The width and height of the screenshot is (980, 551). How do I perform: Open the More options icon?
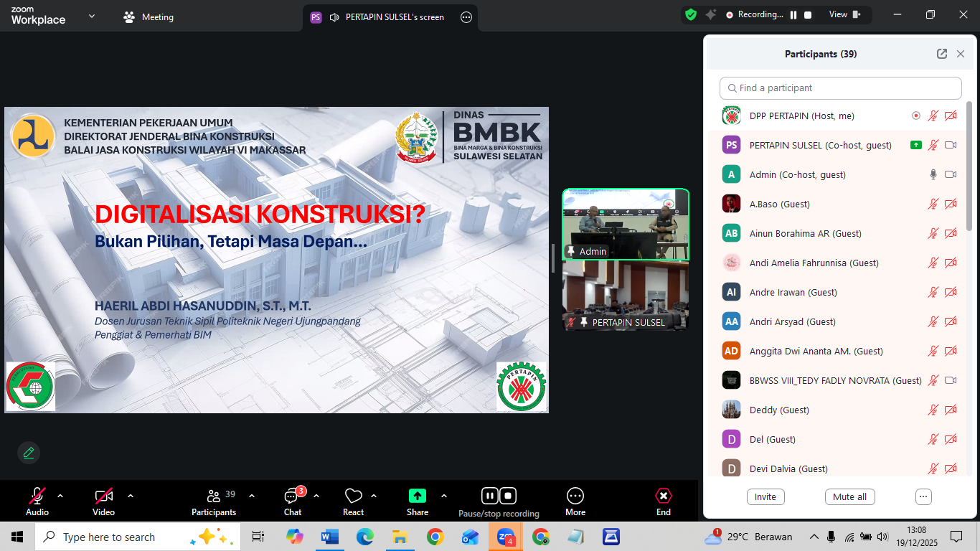tap(575, 496)
